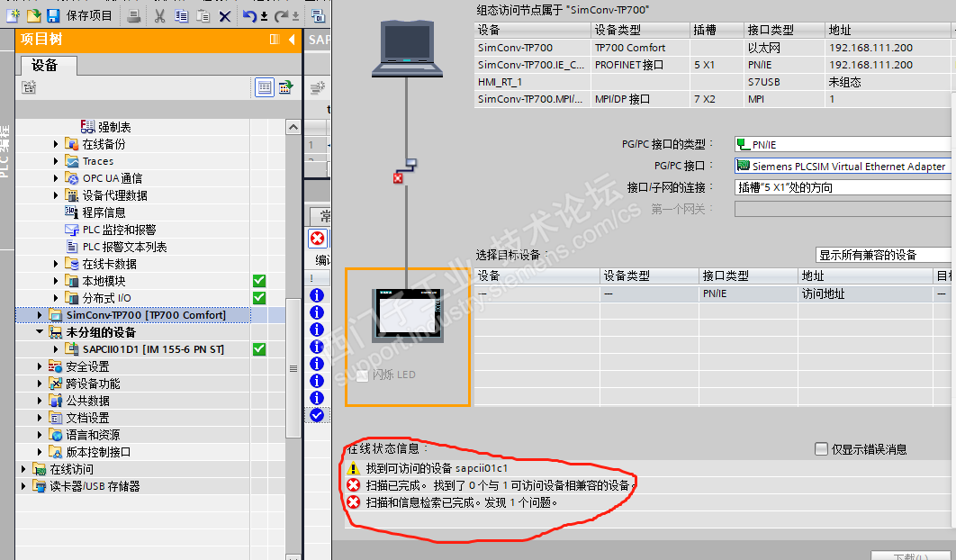Image resolution: width=956 pixels, height=560 pixels.
Task: Click the blue Undo arrow icon
Action: pyautogui.click(x=249, y=16)
